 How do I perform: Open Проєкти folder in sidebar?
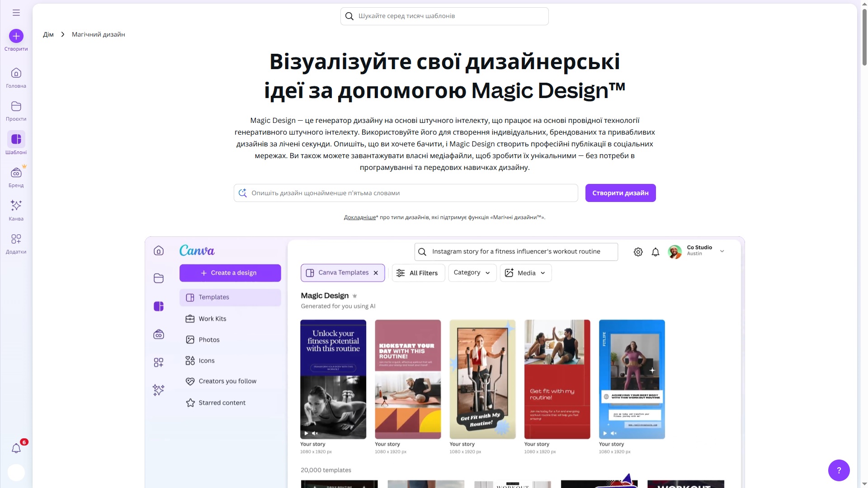(x=16, y=107)
